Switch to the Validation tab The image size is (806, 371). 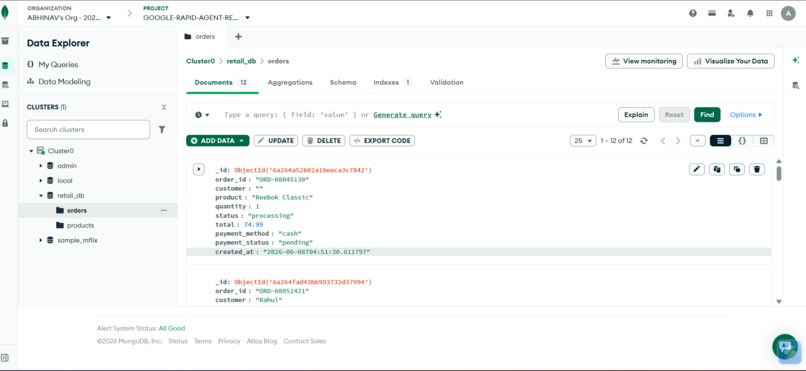[x=447, y=82]
